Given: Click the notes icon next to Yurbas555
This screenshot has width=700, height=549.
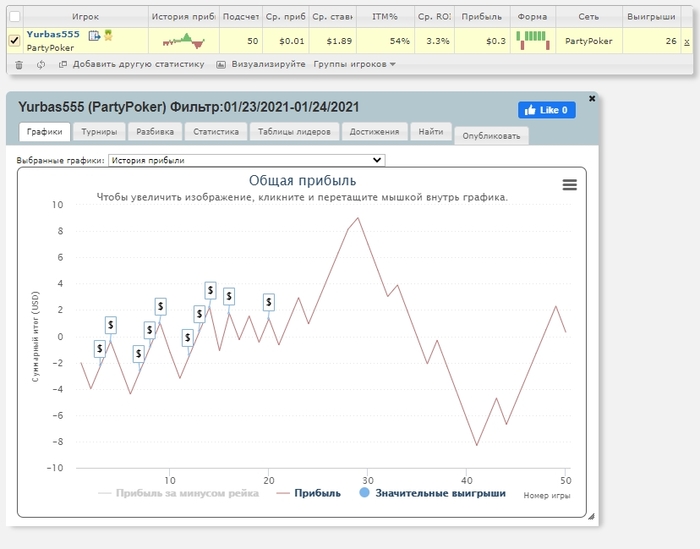Looking at the screenshot, I should coord(94,35).
